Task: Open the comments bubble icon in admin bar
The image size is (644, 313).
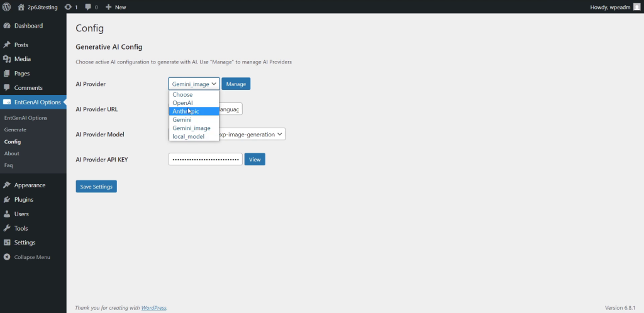Action: (x=88, y=7)
